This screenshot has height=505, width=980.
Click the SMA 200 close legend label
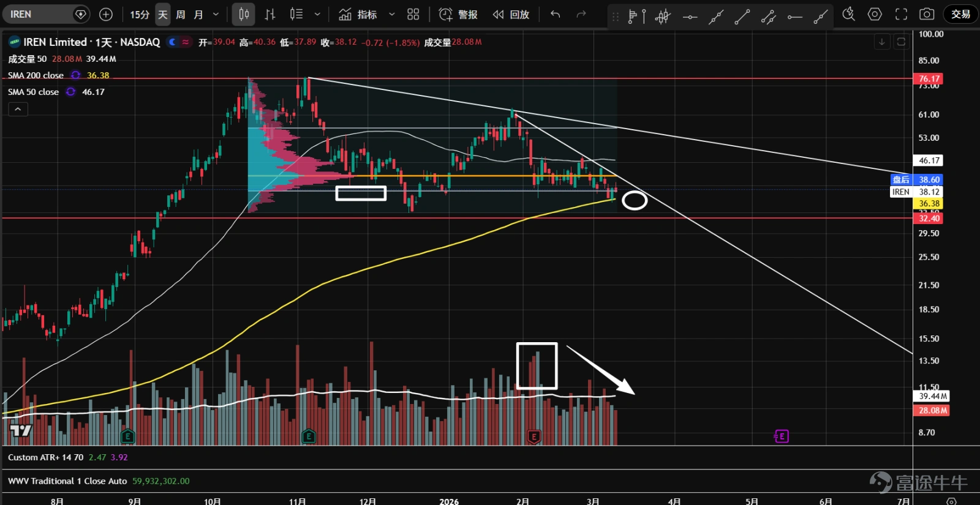(x=36, y=75)
